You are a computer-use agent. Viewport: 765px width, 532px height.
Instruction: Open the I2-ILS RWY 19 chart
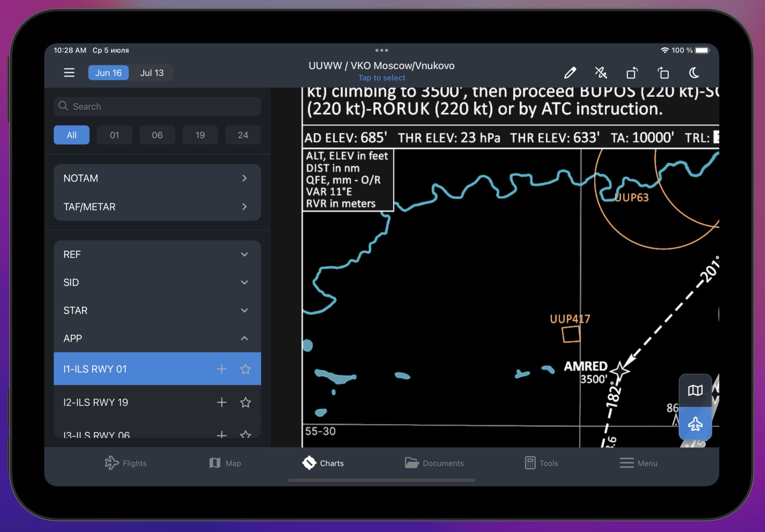[x=157, y=402]
